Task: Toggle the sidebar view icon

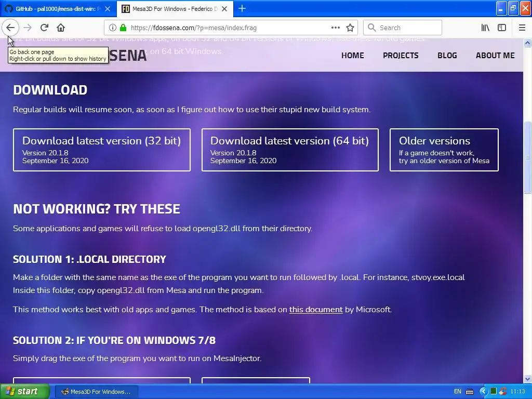Action: click(x=502, y=28)
